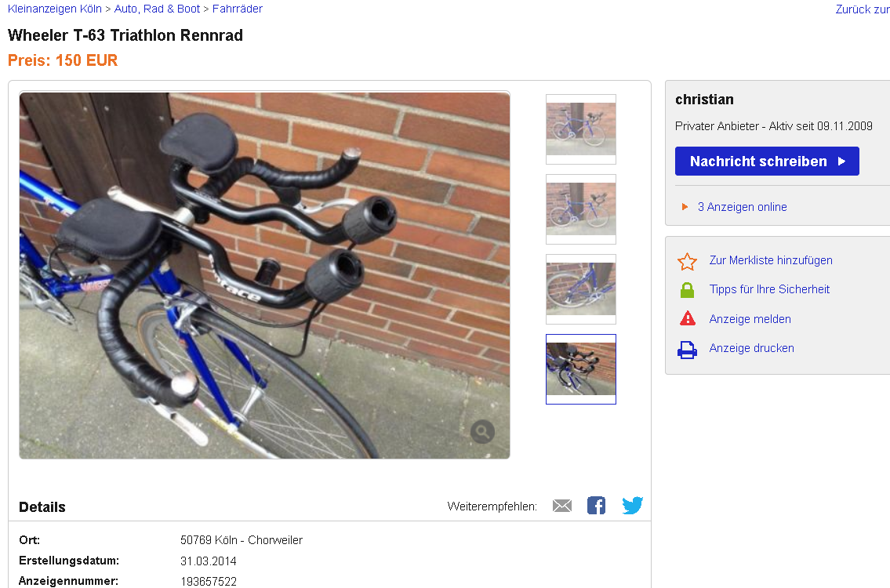This screenshot has width=890, height=588.
Task: Share the ad via email envelope icon
Action: (x=562, y=506)
